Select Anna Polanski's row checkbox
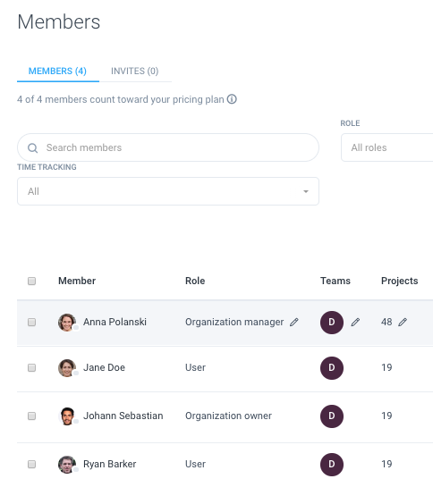 (31, 322)
